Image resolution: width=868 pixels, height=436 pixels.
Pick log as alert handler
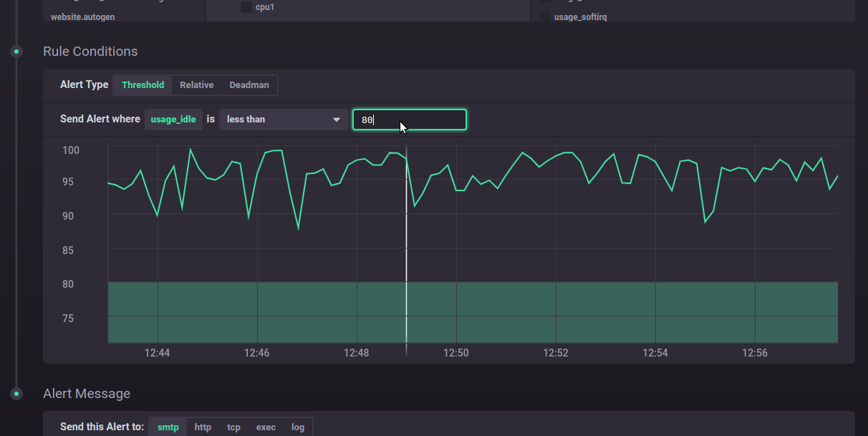[298, 427]
